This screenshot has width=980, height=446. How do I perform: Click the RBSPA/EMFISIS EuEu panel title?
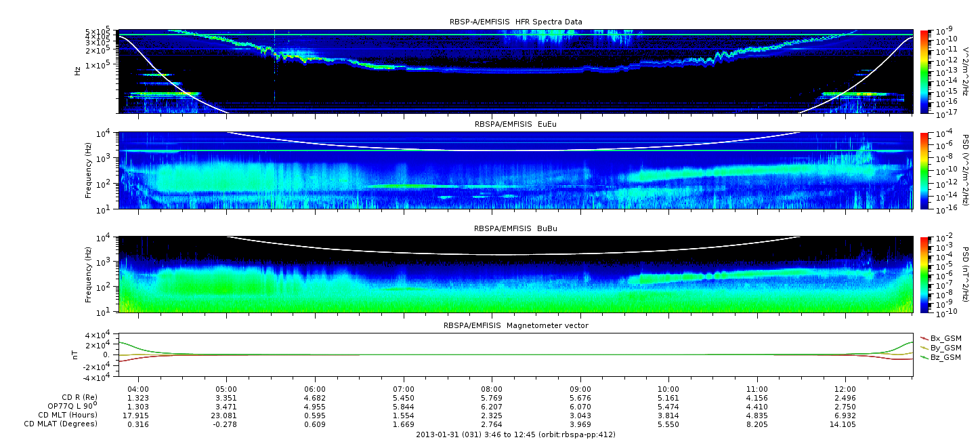click(515, 125)
